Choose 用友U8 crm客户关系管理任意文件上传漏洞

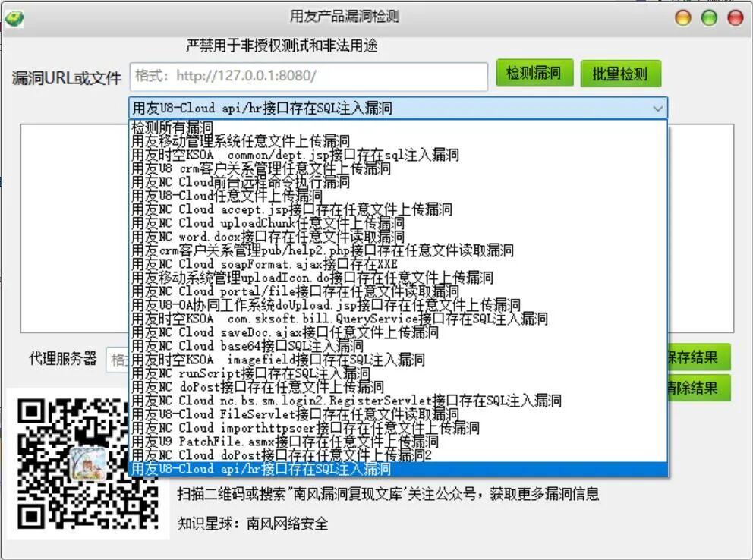point(398,168)
